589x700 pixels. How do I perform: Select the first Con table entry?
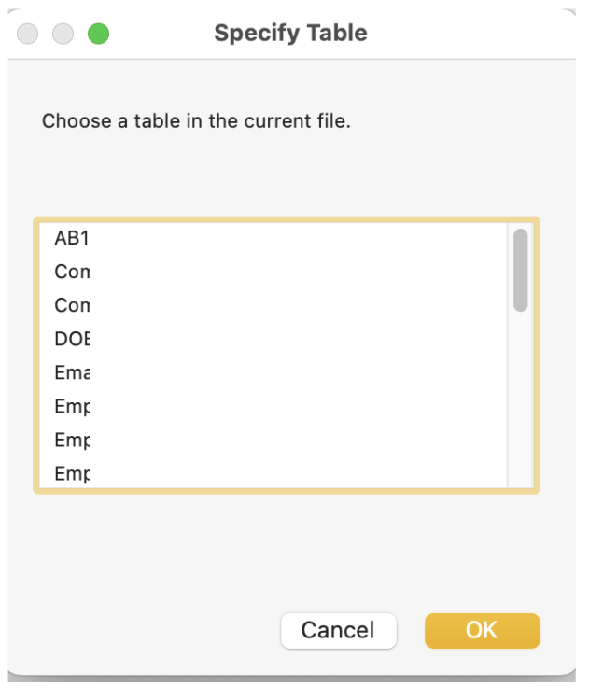coord(72,272)
